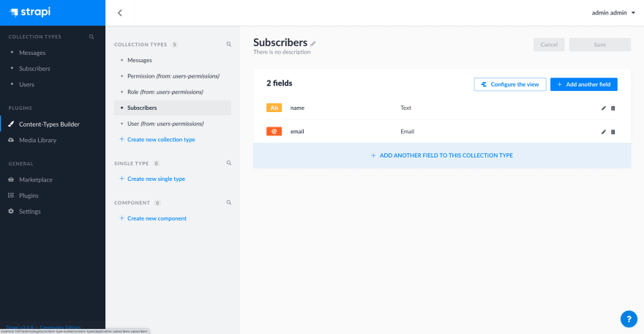This screenshot has height=334, width=644.
Task: Click the Plugins list icon
Action: pos(11,195)
